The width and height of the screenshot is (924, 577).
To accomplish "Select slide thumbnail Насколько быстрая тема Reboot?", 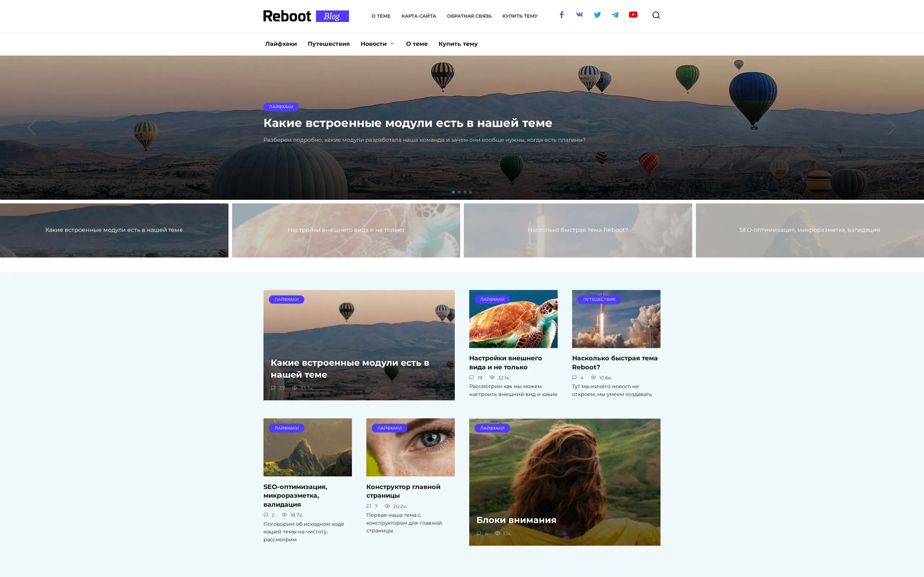I will [577, 230].
